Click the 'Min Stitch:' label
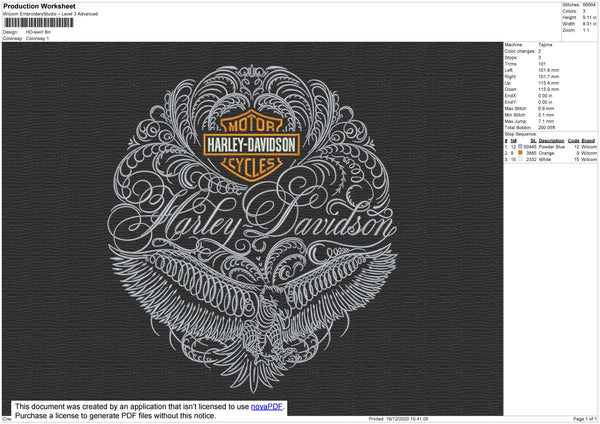Screen dimensions: 600x424 pyautogui.click(x=515, y=115)
